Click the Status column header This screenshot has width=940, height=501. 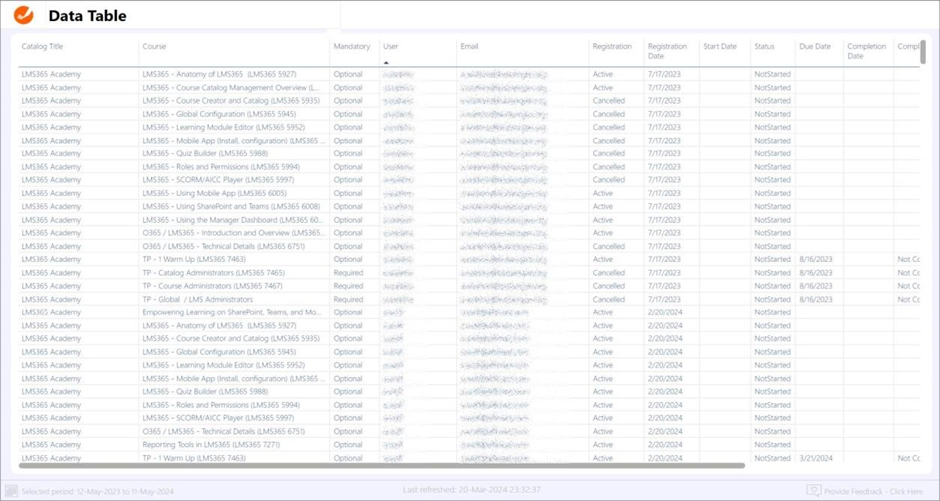764,47
